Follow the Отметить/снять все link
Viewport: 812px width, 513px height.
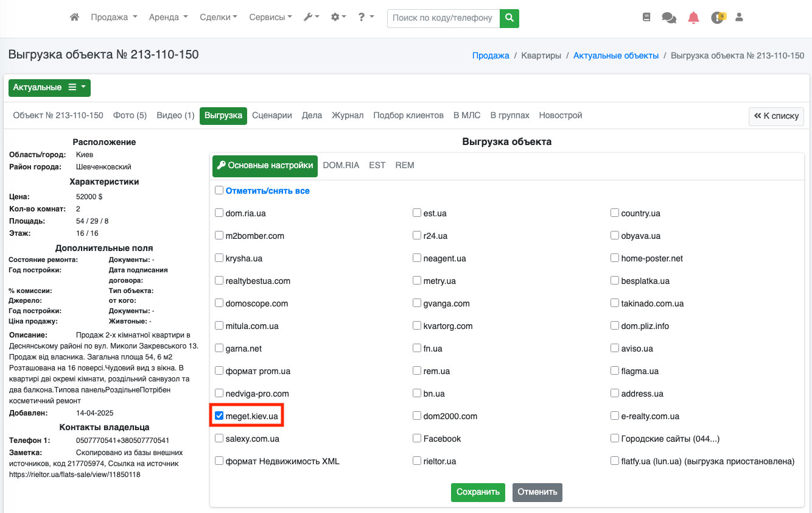267,191
